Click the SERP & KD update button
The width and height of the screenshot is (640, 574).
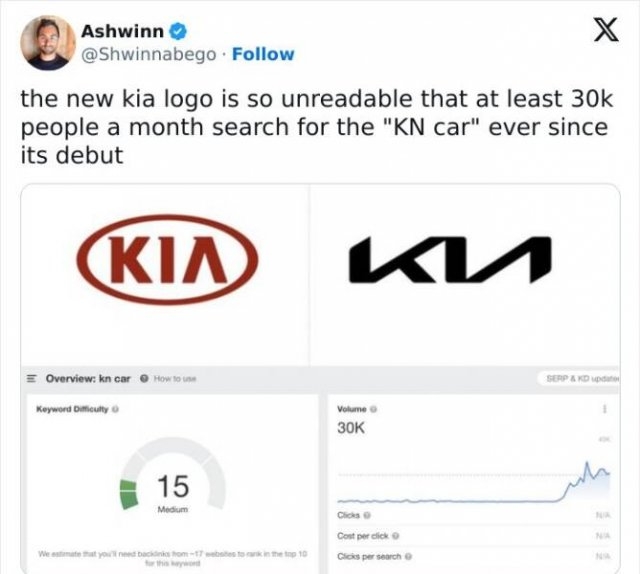click(581, 381)
